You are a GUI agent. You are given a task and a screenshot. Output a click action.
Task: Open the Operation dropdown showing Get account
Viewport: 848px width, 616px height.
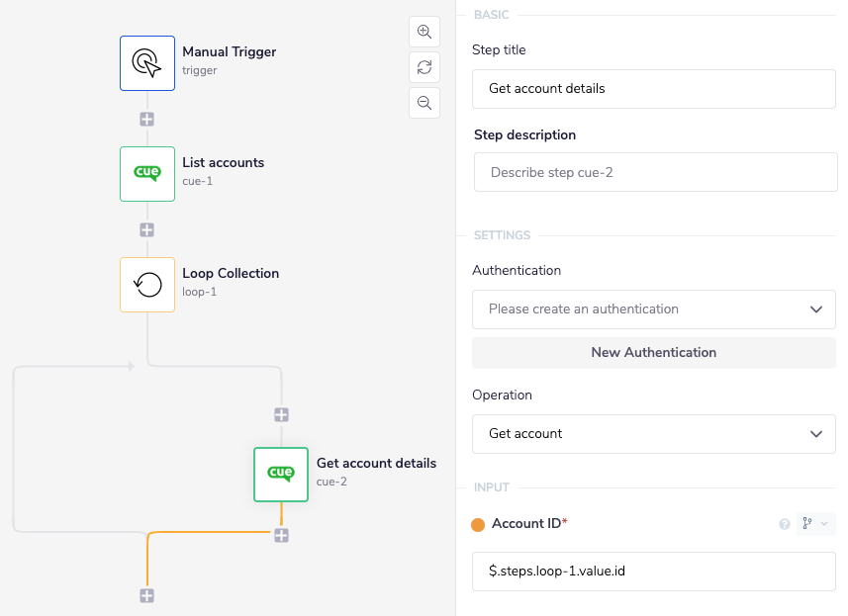coord(653,434)
